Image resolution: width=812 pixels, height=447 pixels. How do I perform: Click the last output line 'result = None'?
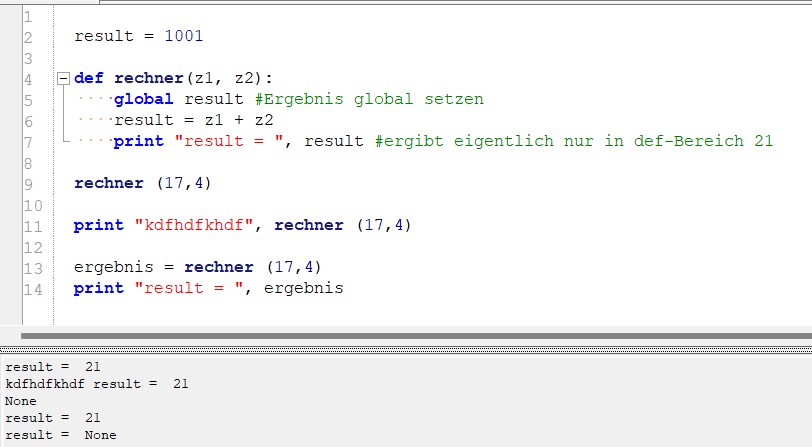point(61,435)
